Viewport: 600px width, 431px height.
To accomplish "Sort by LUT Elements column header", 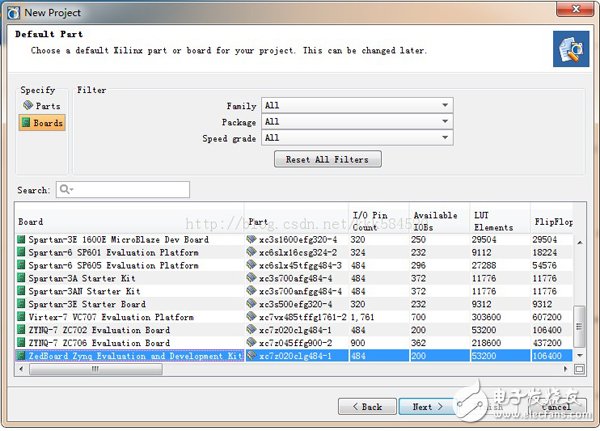I will click(x=499, y=221).
